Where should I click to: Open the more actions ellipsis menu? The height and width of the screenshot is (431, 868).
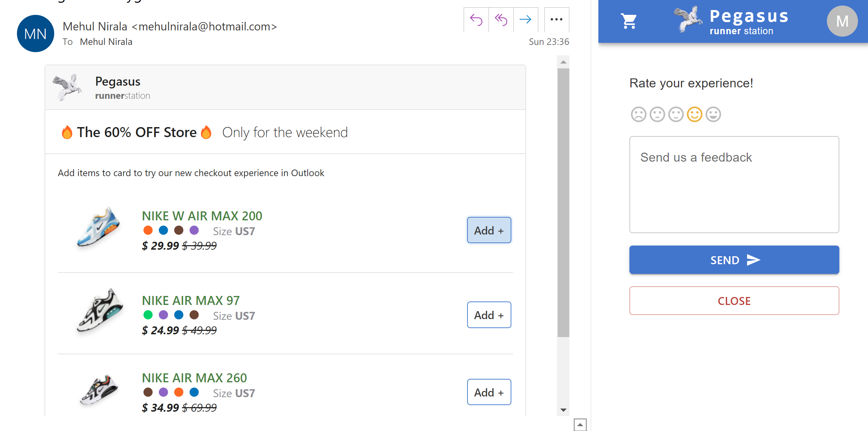(x=556, y=20)
